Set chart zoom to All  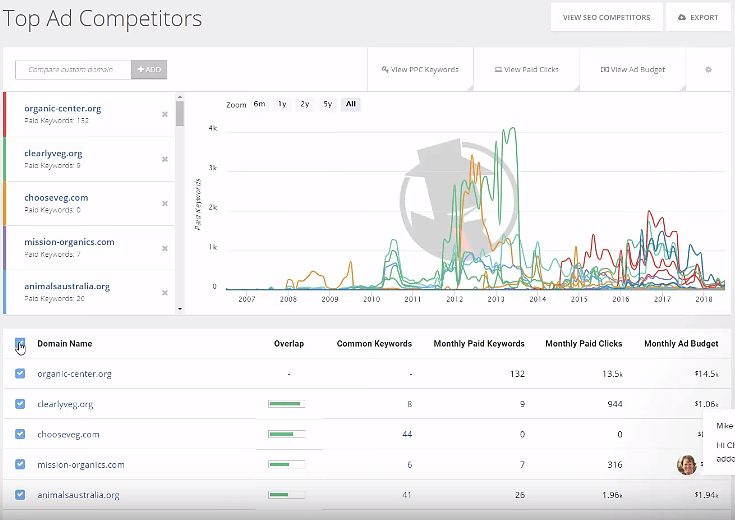click(351, 104)
